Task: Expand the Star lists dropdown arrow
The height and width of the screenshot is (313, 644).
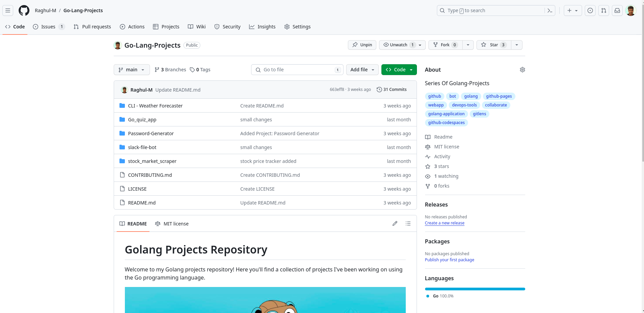Action: pos(517,45)
